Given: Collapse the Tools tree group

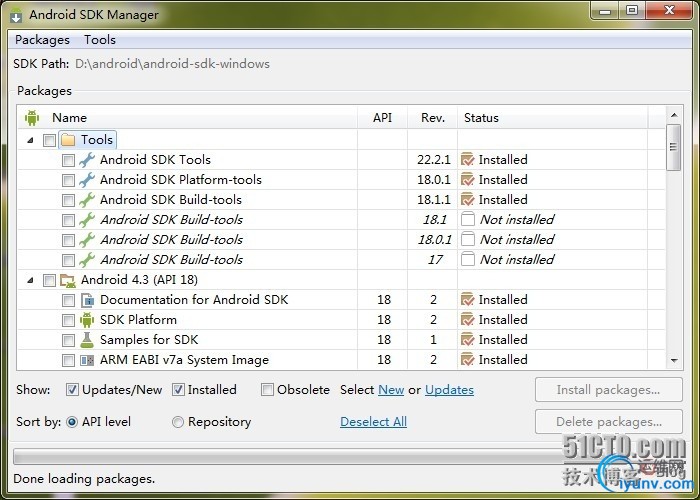Looking at the screenshot, I should pyautogui.click(x=30, y=140).
